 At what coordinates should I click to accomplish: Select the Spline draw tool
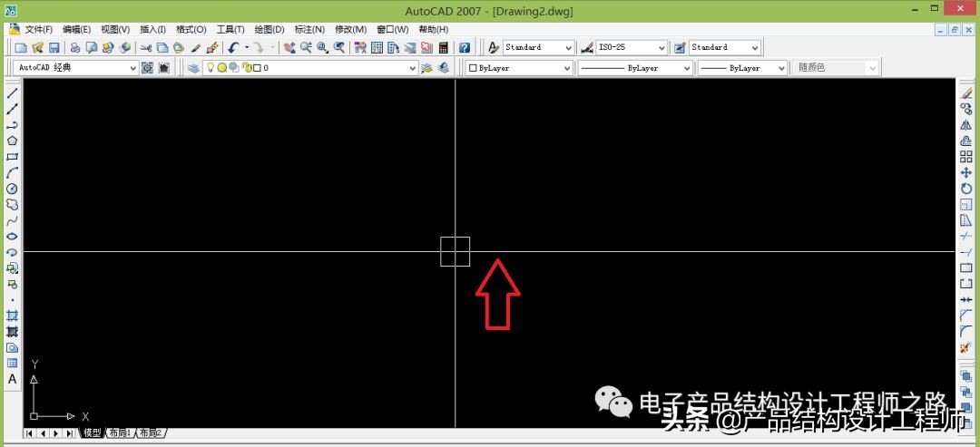[x=12, y=220]
